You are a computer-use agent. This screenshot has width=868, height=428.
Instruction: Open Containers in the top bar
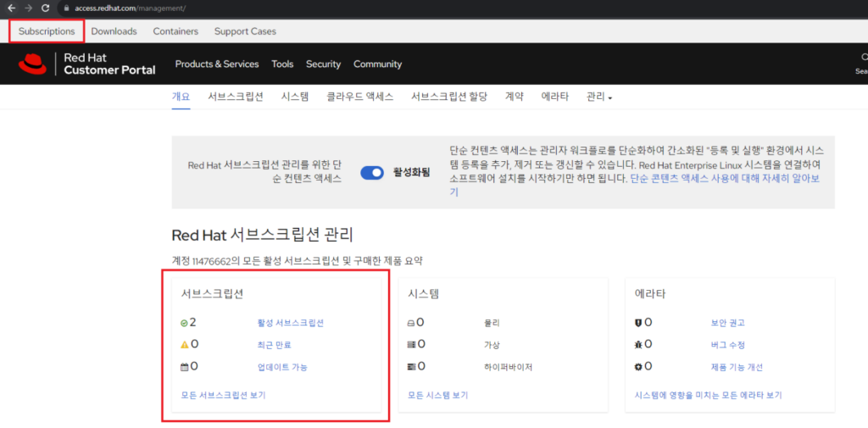[x=175, y=31]
